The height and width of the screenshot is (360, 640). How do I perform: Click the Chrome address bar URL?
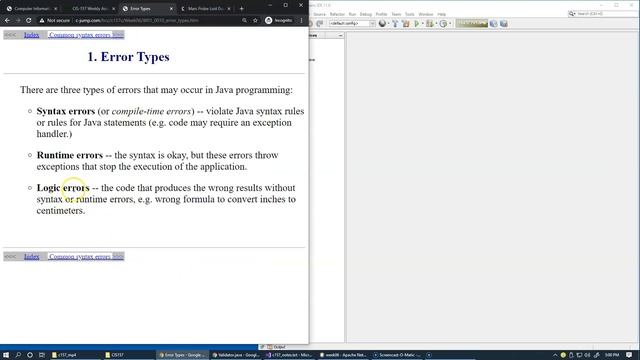[137, 20]
